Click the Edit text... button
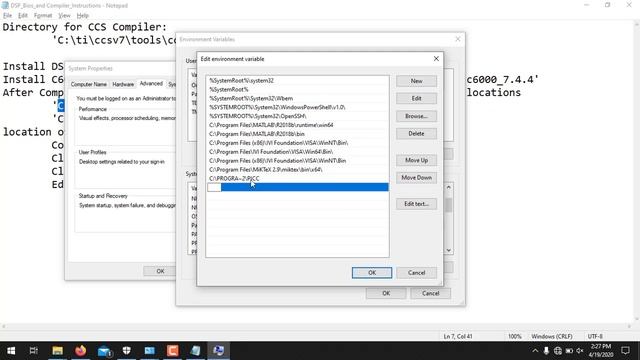Image resolution: width=640 pixels, height=360 pixels. tap(416, 204)
